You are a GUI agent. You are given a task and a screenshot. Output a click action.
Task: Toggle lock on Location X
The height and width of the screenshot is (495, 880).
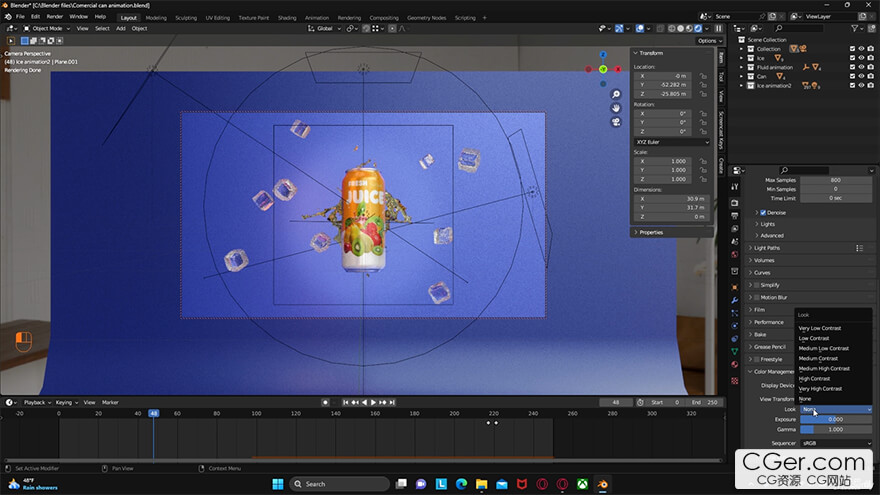pyautogui.click(x=703, y=76)
